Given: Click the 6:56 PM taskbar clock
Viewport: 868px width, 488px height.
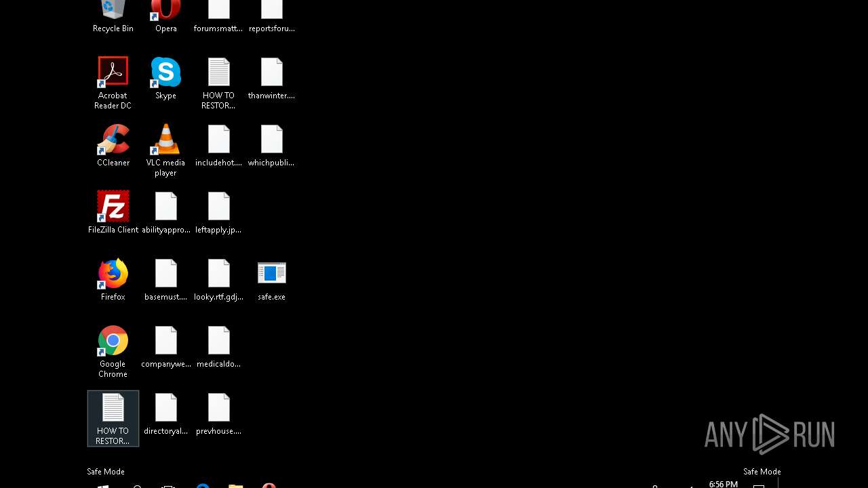Looking at the screenshot, I should point(723,484).
